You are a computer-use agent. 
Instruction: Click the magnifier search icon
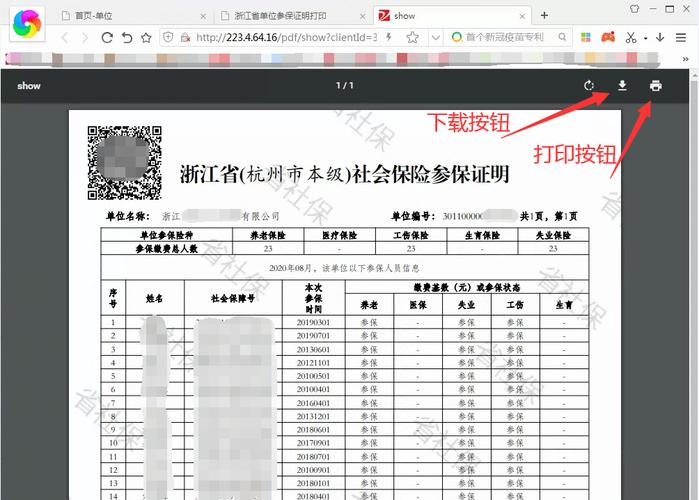[562, 37]
